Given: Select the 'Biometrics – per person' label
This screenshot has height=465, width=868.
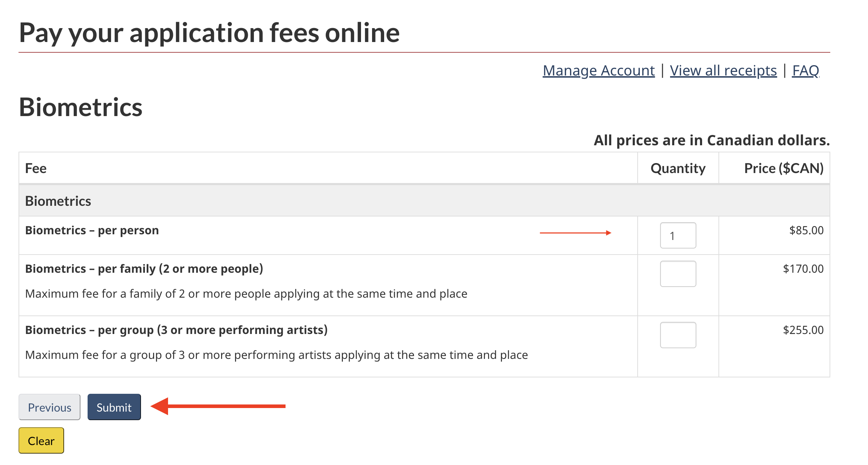Looking at the screenshot, I should pyautogui.click(x=92, y=230).
